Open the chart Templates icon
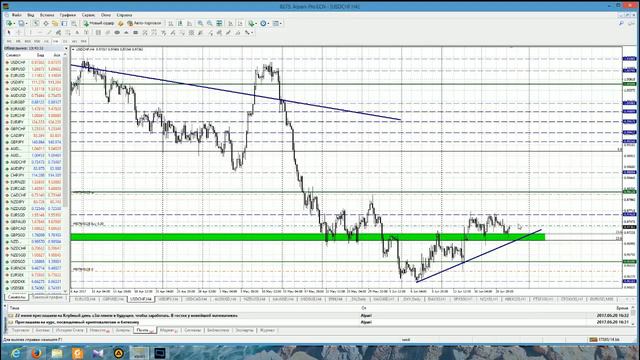Viewport: 640px width, 360px height. (x=276, y=23)
